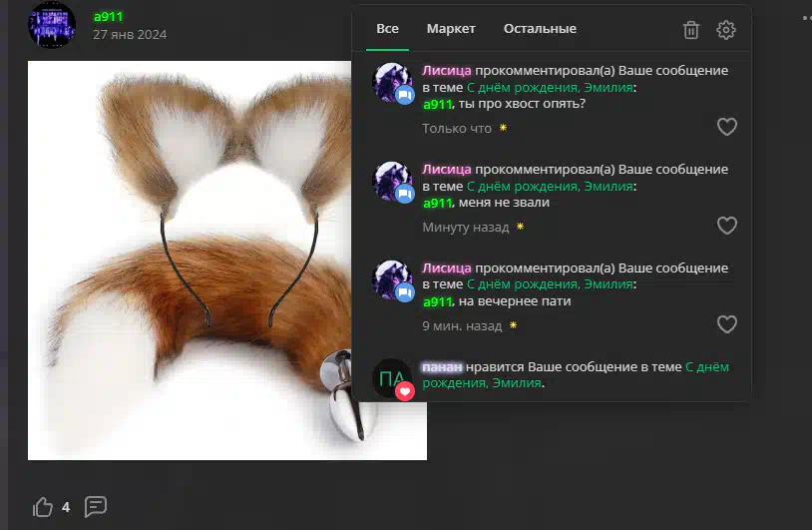
Task: Click a911 mention in 'меня не звали'
Action: [x=438, y=203]
